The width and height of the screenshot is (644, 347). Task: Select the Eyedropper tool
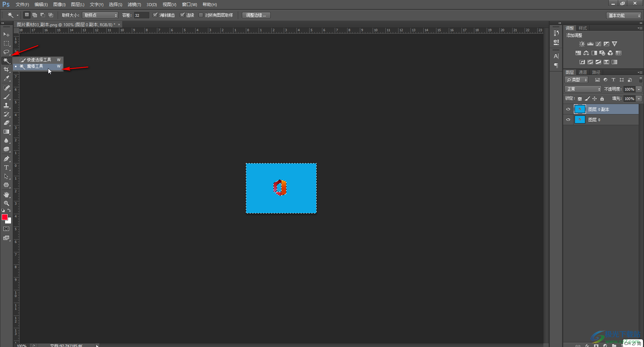6,79
